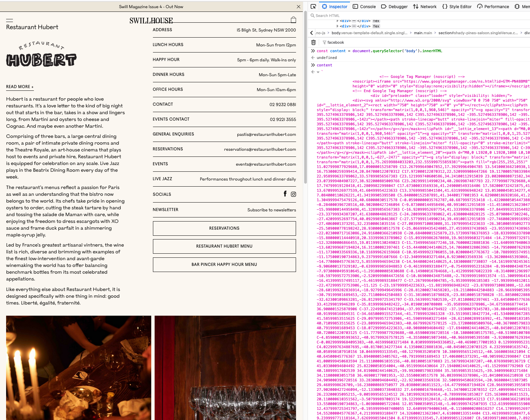Click Subscribe to newsletters link
Screen dimensions: 530x420
pos(272,210)
